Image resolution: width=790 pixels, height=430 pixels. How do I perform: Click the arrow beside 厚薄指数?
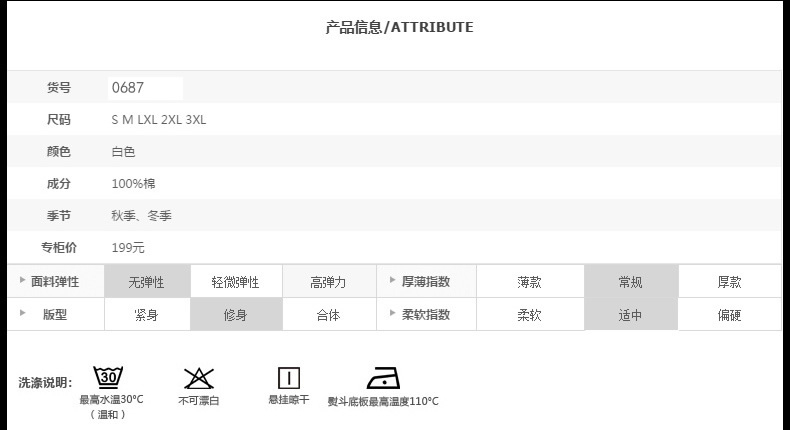(392, 280)
